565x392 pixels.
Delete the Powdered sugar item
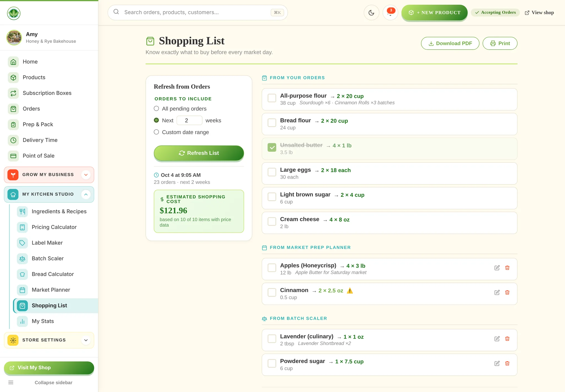(507, 363)
